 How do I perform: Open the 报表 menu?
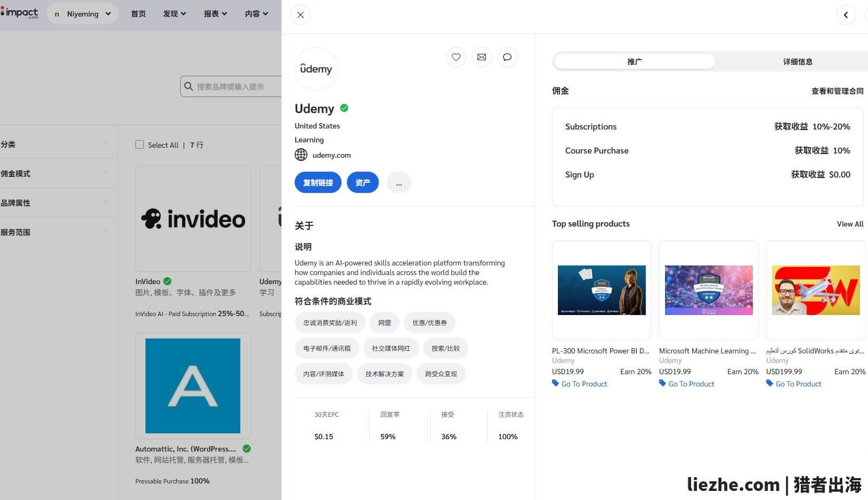tap(215, 14)
